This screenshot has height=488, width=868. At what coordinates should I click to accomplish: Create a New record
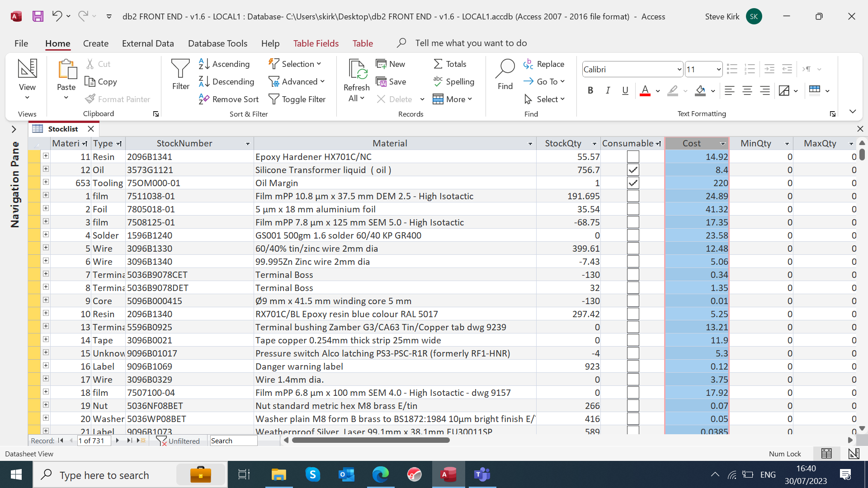pyautogui.click(x=391, y=64)
